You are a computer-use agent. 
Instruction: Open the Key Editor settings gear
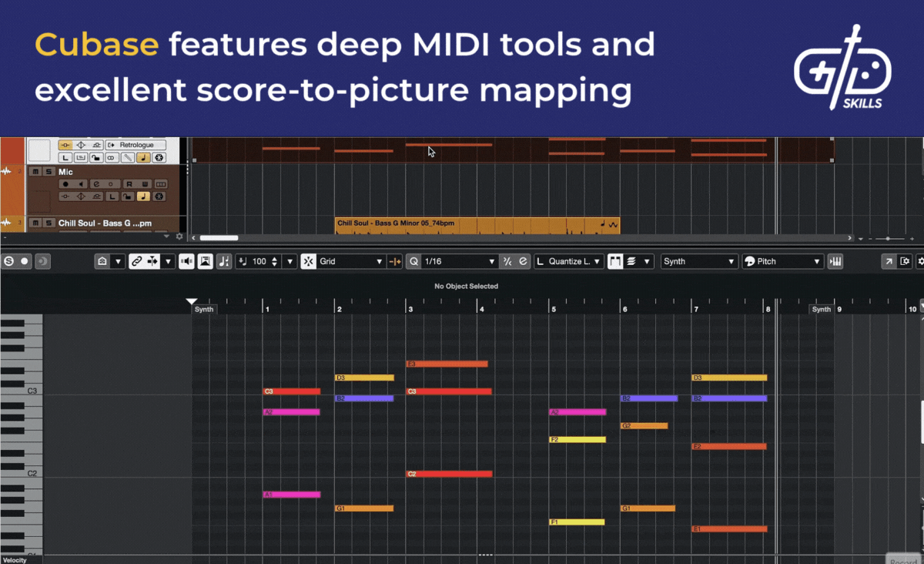pos(921,261)
